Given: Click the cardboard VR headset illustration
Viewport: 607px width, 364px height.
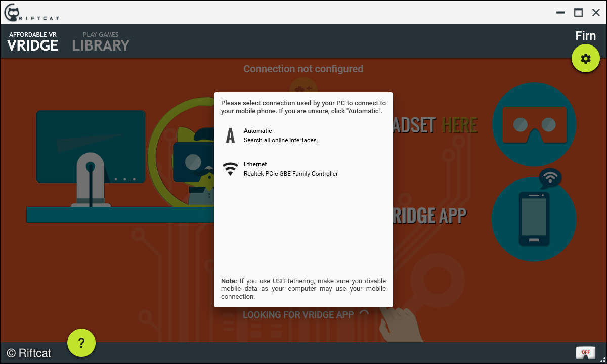Looking at the screenshot, I should (x=534, y=124).
